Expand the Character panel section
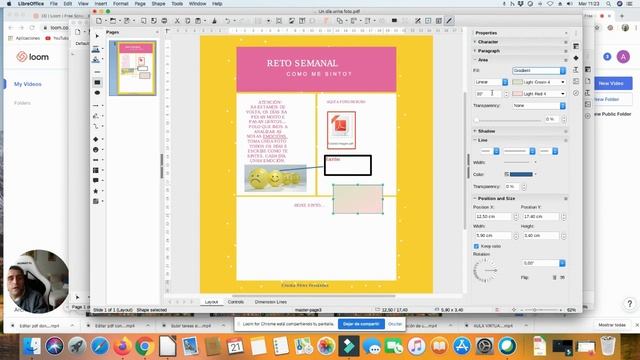The image size is (640, 360). tap(487, 42)
